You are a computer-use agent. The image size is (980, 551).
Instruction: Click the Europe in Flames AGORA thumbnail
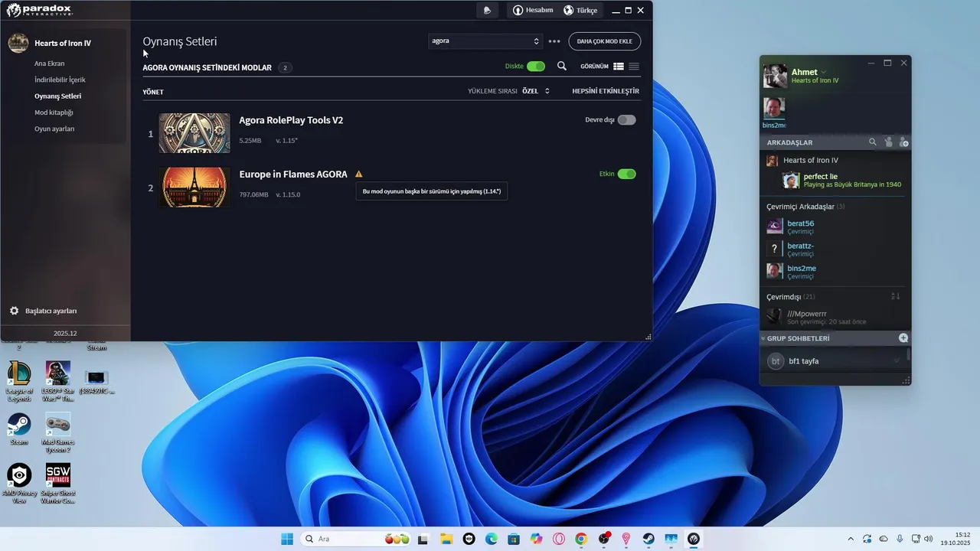click(194, 187)
